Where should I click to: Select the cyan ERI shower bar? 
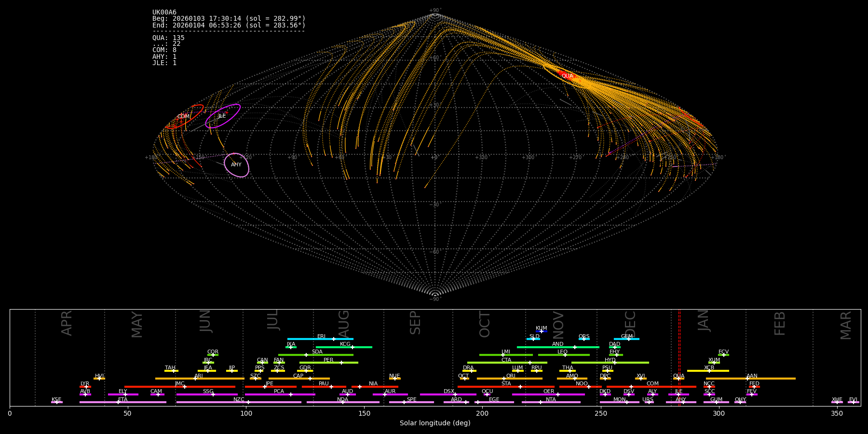[x=320, y=339]
